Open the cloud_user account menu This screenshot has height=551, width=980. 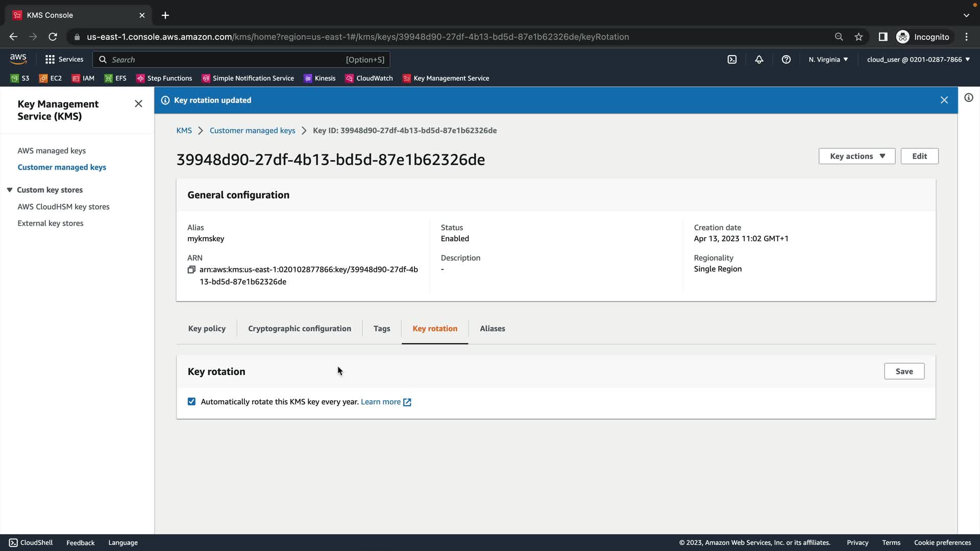(918, 60)
